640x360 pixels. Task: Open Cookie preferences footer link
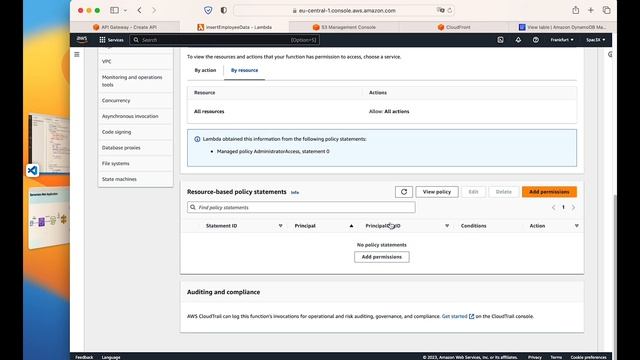589,357
